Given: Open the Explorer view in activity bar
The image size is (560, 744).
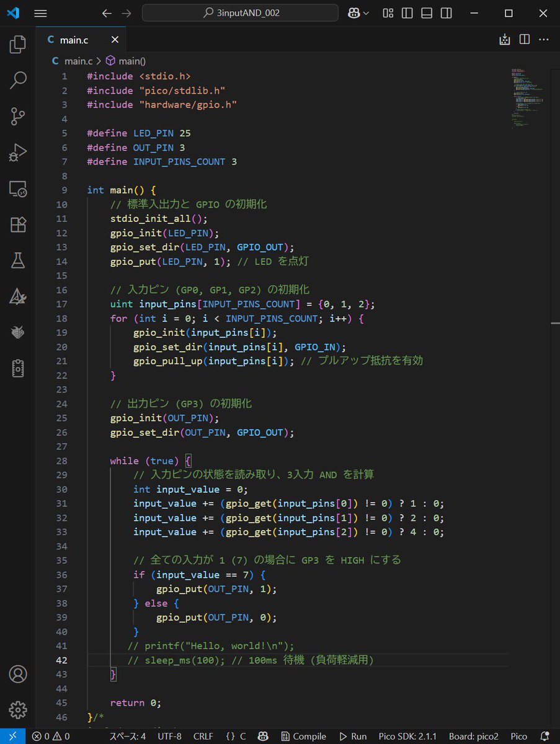Looking at the screenshot, I should coord(18,44).
